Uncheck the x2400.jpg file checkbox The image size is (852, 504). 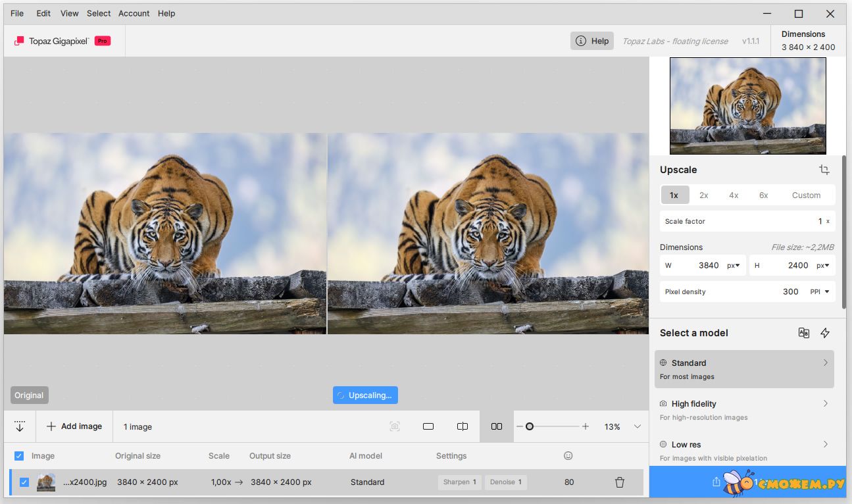(24, 482)
